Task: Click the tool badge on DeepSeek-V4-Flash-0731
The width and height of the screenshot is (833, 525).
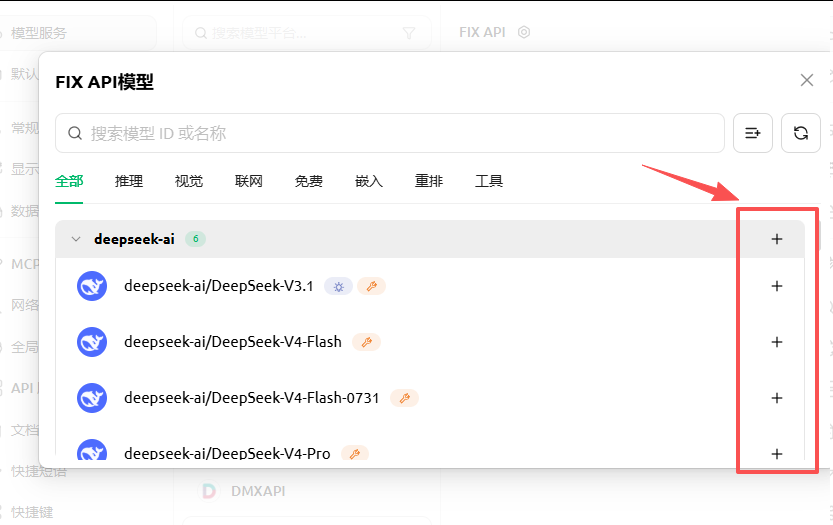Action: [404, 398]
